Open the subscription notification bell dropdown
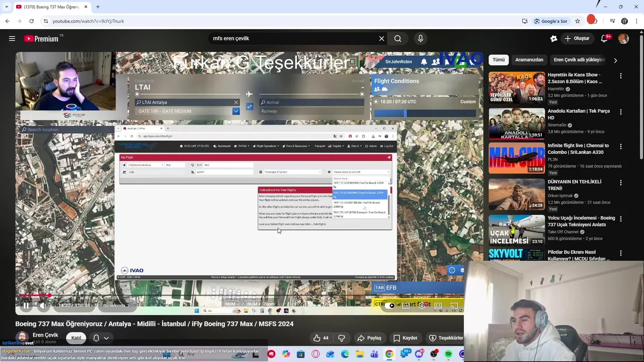Screen dimensions: 644x362 (x=101, y=338)
